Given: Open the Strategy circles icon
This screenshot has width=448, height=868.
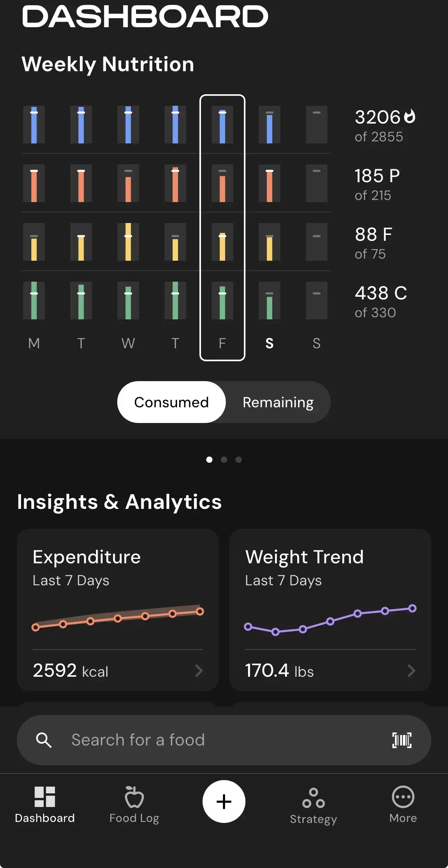Looking at the screenshot, I should 313,798.
